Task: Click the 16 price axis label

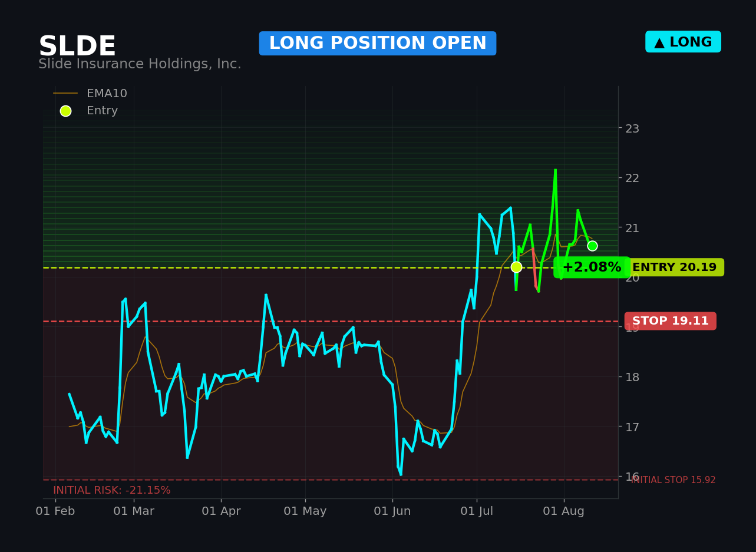Action: click(x=632, y=476)
